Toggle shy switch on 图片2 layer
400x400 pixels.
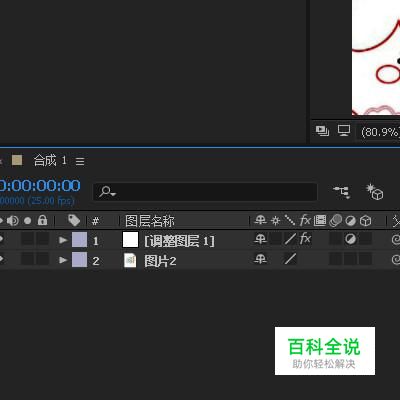260,259
